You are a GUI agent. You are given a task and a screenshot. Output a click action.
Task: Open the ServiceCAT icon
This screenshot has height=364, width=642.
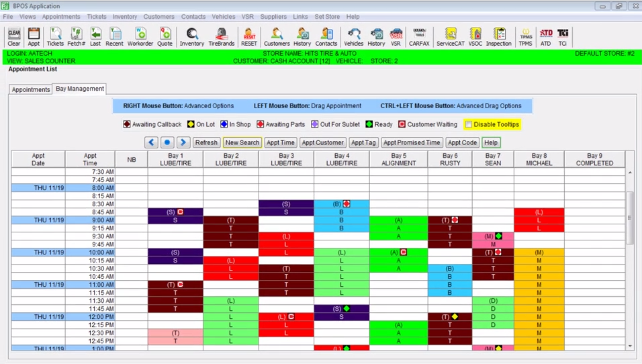pos(451,37)
